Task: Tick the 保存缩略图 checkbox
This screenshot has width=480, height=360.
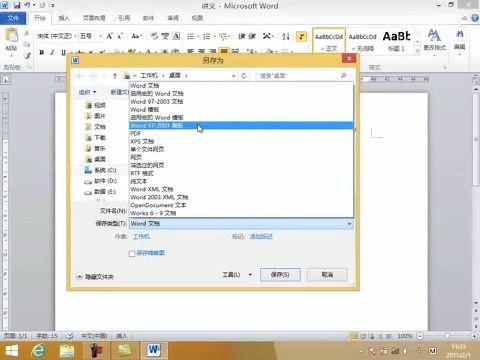Action: (x=132, y=254)
